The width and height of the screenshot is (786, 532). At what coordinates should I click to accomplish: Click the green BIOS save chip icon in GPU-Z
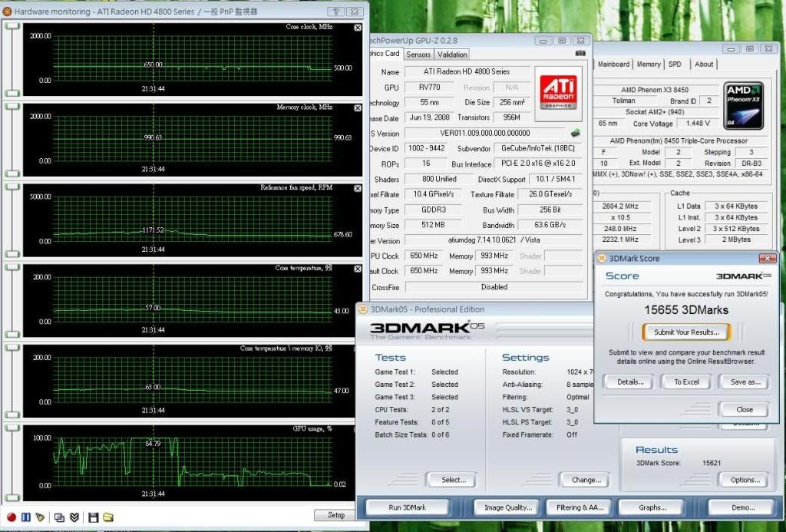click(x=576, y=133)
